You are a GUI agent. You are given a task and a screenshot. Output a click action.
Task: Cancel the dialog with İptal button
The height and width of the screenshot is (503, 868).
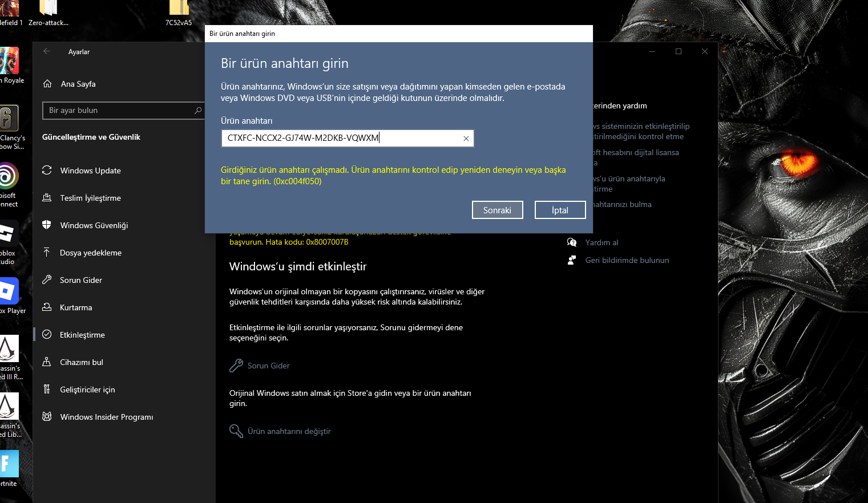point(560,210)
